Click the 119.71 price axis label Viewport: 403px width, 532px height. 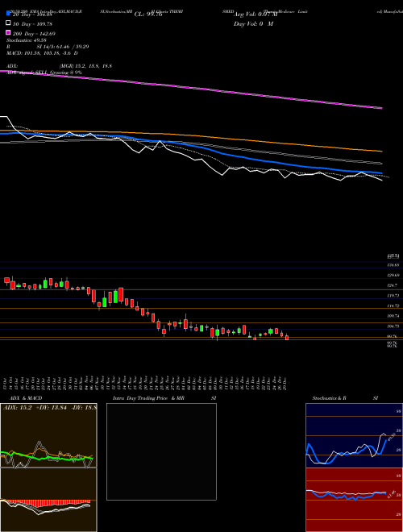click(x=393, y=296)
